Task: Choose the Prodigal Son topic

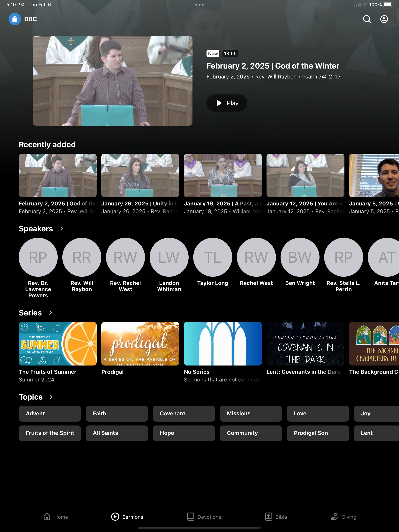Action: coord(318,433)
